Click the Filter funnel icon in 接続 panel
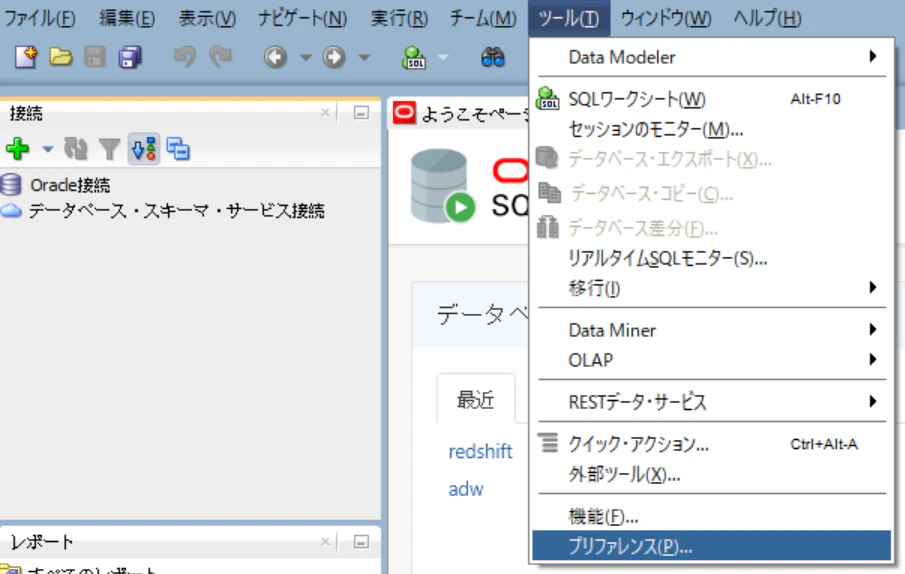 tap(109, 149)
